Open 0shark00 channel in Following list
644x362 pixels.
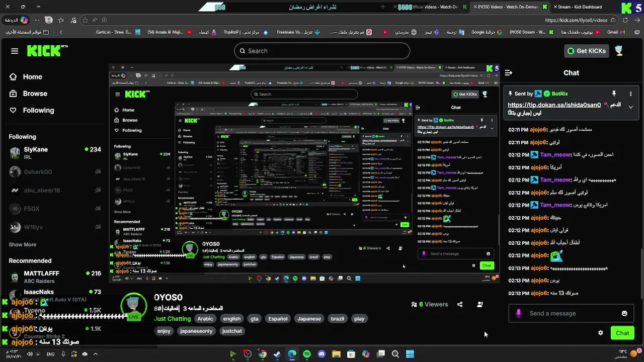pos(54,172)
